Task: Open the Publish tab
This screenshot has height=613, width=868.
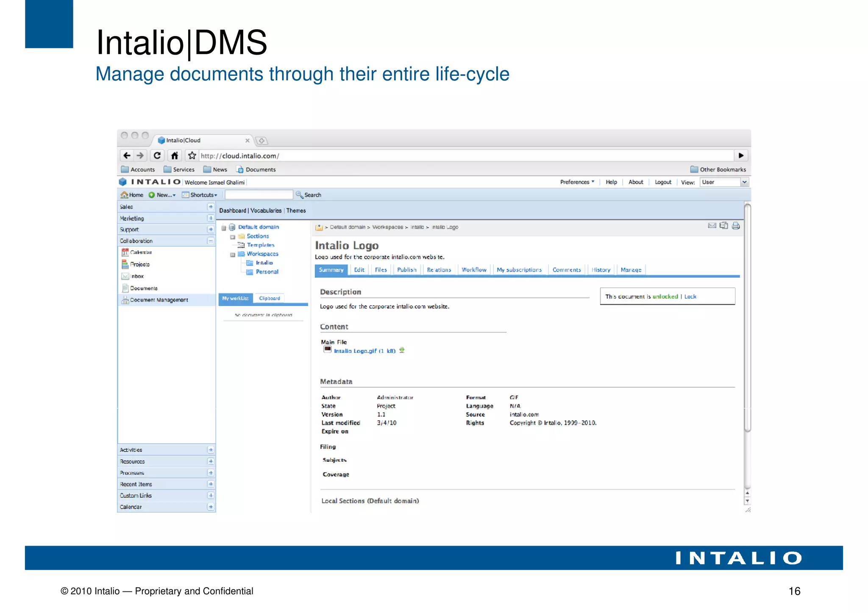Action: [x=406, y=270]
